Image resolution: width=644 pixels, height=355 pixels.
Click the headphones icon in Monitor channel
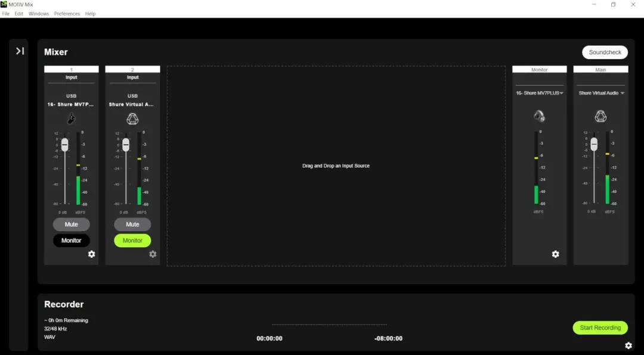pyautogui.click(x=539, y=116)
